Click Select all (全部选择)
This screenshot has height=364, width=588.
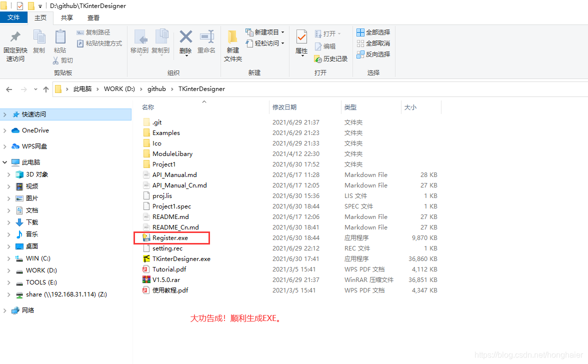coord(373,32)
